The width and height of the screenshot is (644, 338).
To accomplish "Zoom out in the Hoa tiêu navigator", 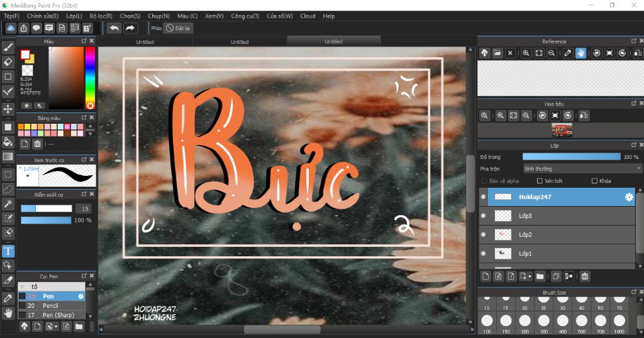I will (x=526, y=116).
